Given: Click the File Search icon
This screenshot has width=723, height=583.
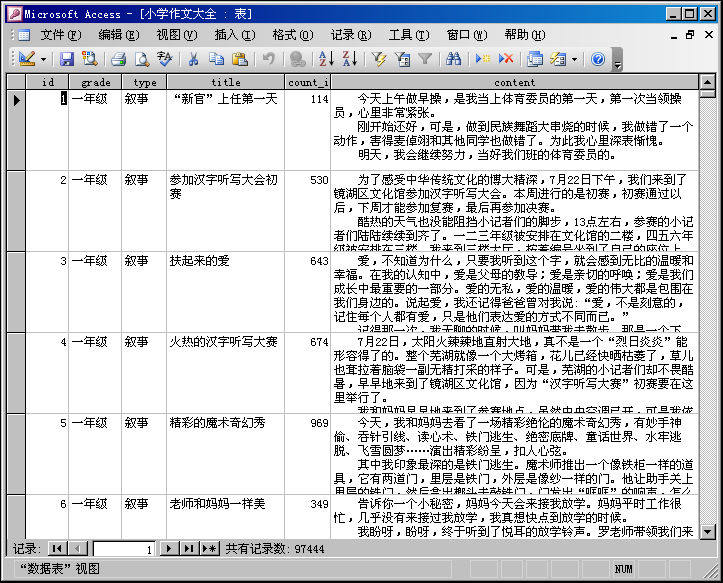Looking at the screenshot, I should (x=90, y=59).
